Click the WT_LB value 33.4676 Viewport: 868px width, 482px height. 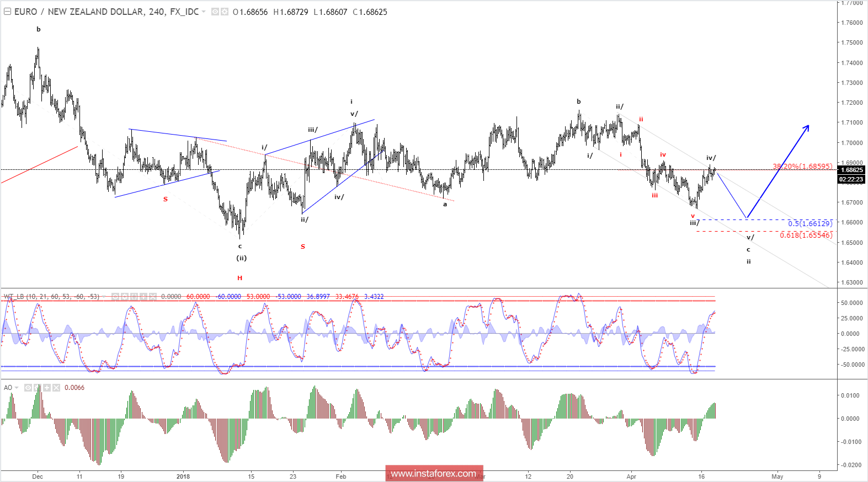pyautogui.click(x=347, y=297)
